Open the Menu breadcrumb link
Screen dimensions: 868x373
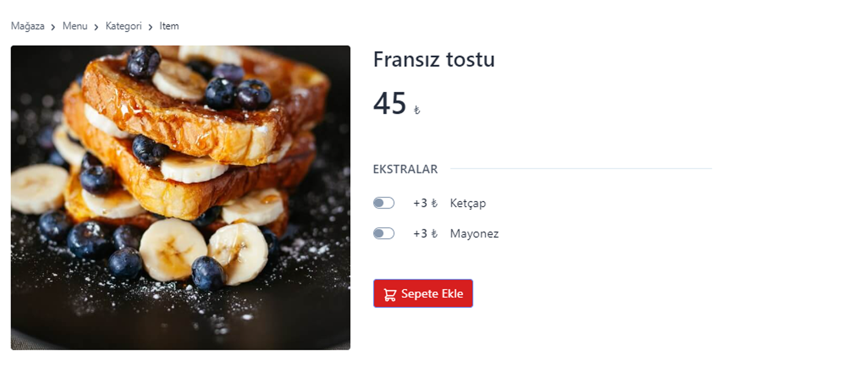[75, 26]
